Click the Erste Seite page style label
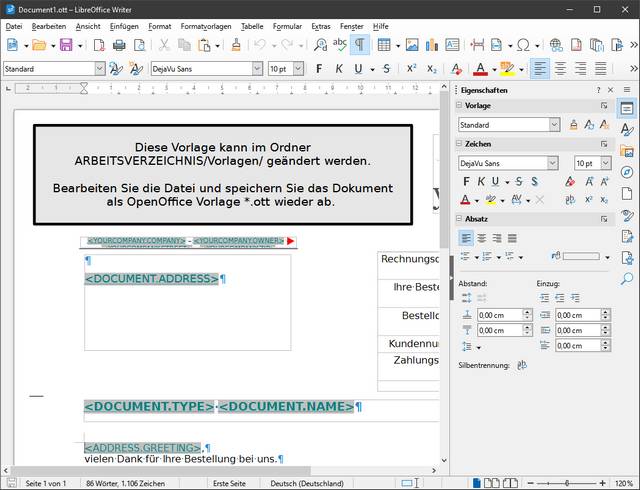The image size is (640, 490). point(229,483)
